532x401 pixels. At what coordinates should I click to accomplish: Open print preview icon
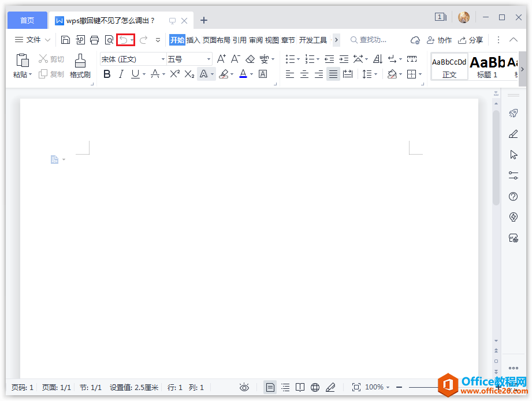[x=109, y=39]
